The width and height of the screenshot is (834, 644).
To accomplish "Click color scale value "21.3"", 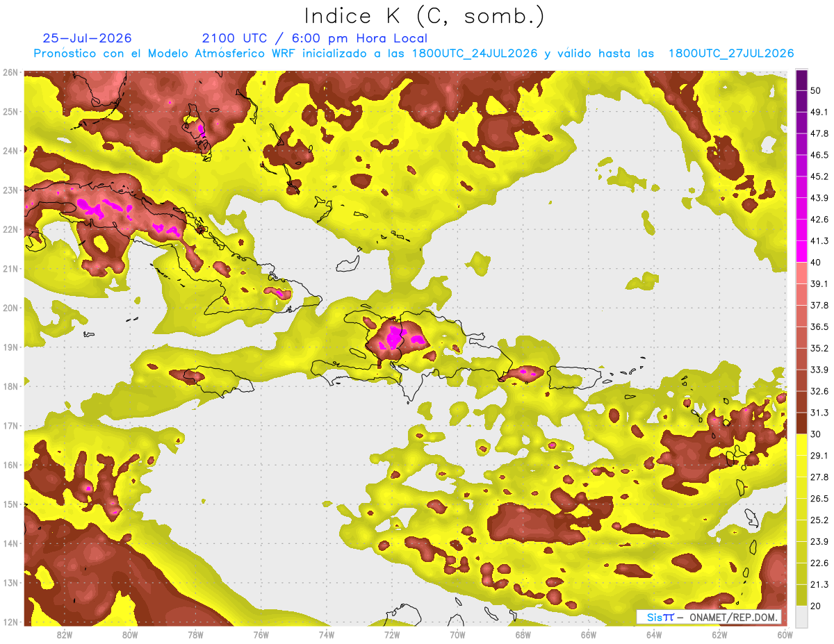I will (x=820, y=585).
